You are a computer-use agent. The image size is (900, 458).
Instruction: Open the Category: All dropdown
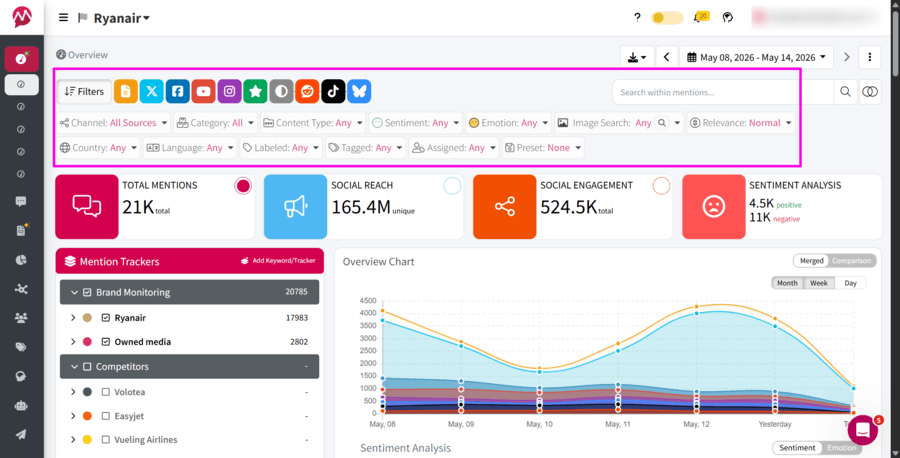215,123
